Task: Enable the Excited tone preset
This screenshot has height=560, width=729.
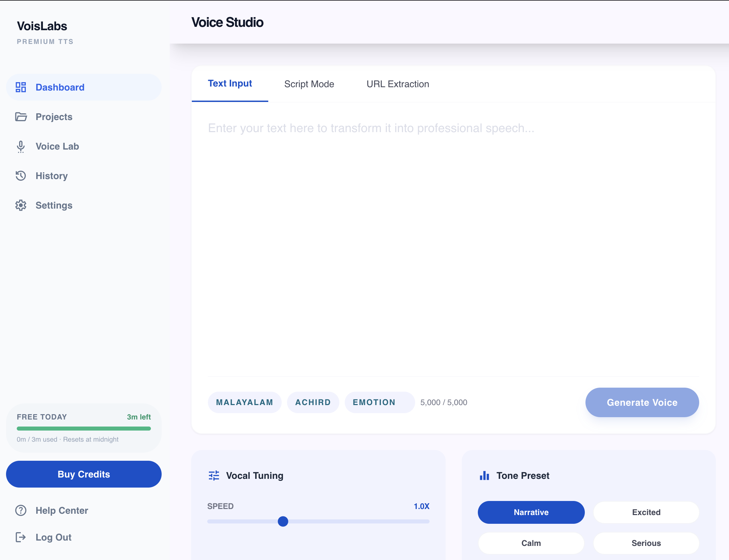Action: [x=646, y=512]
